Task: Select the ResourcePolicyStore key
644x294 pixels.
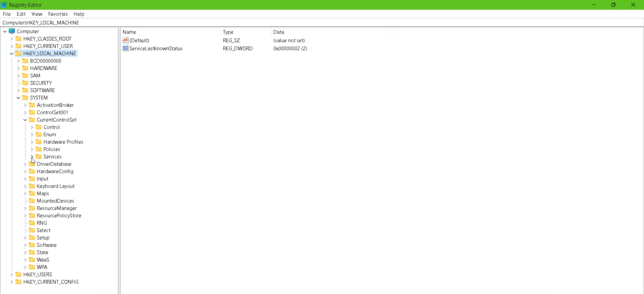Action: click(x=59, y=216)
